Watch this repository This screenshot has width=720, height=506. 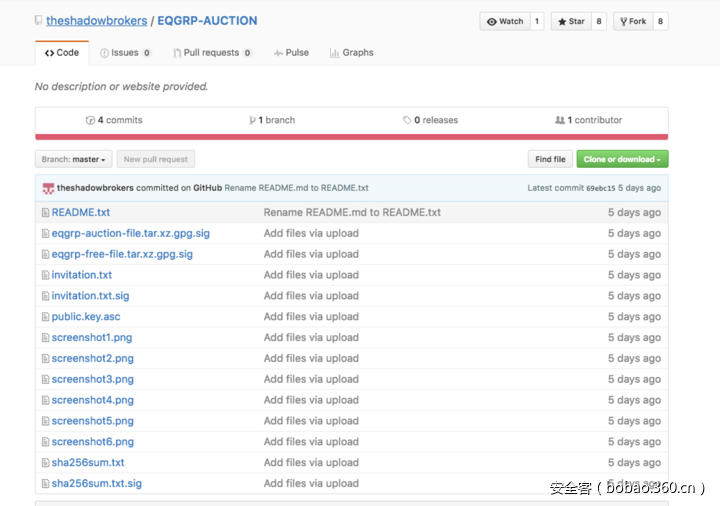coord(505,22)
